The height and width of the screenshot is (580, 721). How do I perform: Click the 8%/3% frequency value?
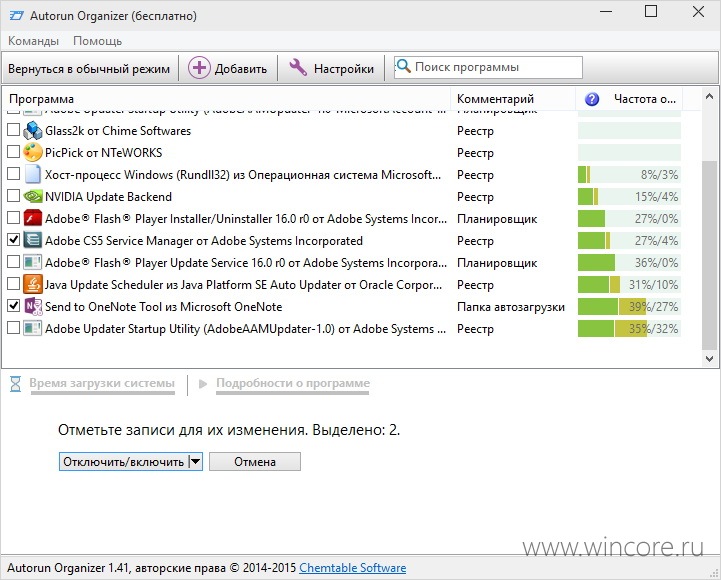click(659, 175)
